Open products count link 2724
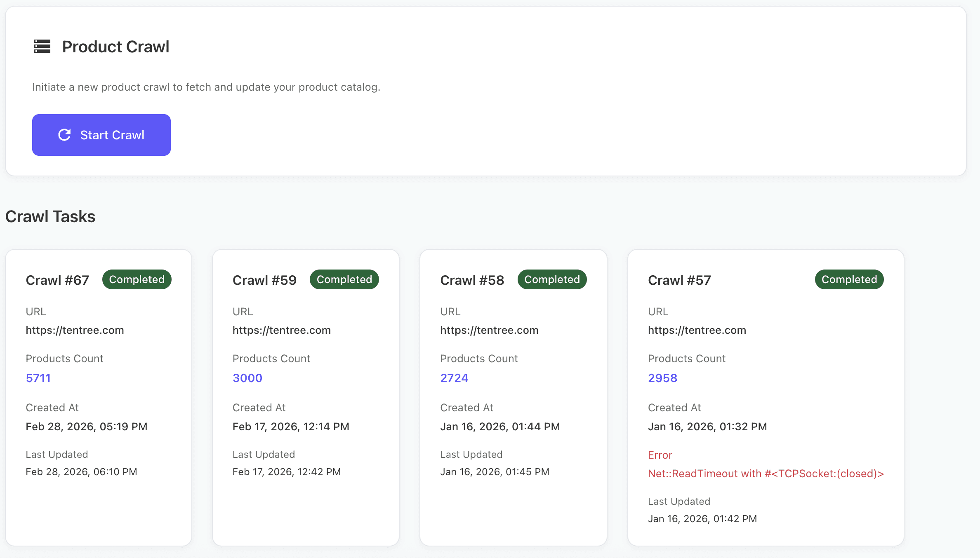980x558 pixels. [x=454, y=378]
